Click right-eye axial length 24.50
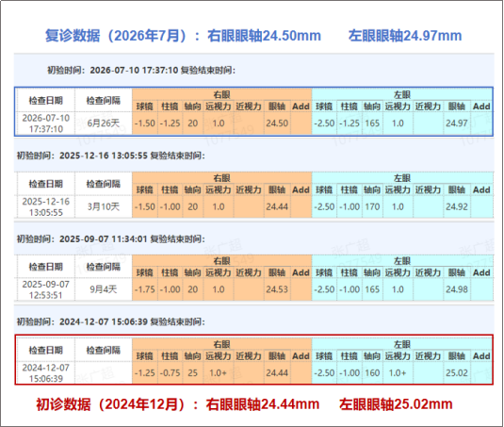 (277, 123)
